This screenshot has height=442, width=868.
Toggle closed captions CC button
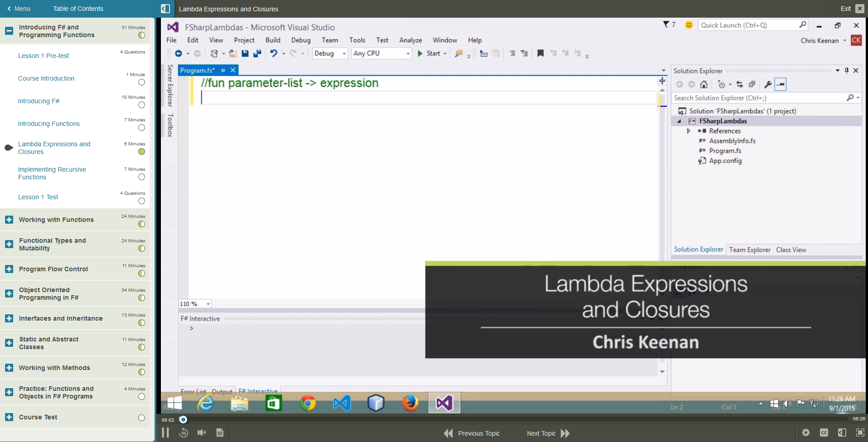824,433
